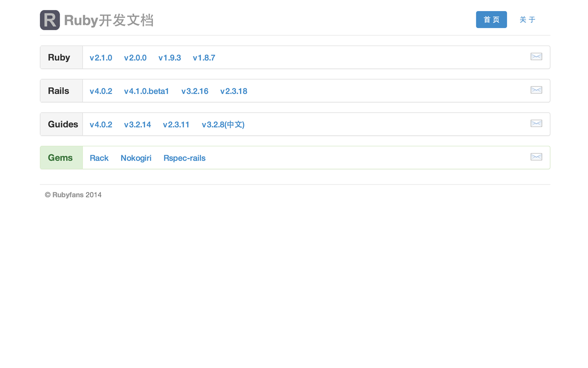Select the 首页 navigation button

pos(491,19)
